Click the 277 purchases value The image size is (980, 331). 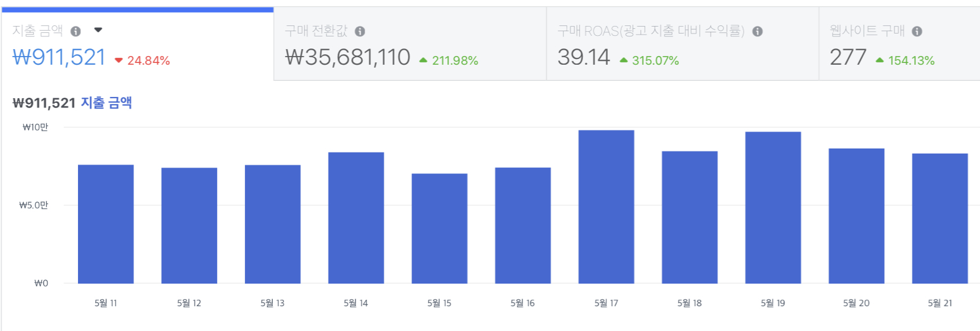pos(848,57)
